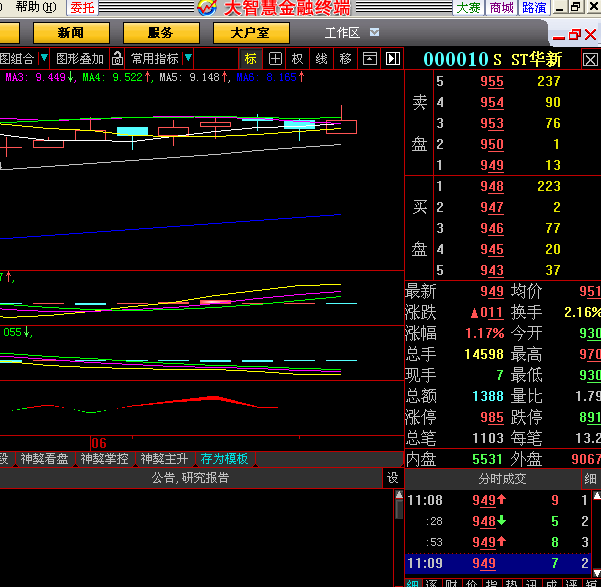Click the 商城 store link
The width and height of the screenshot is (601, 587).
click(x=501, y=7)
